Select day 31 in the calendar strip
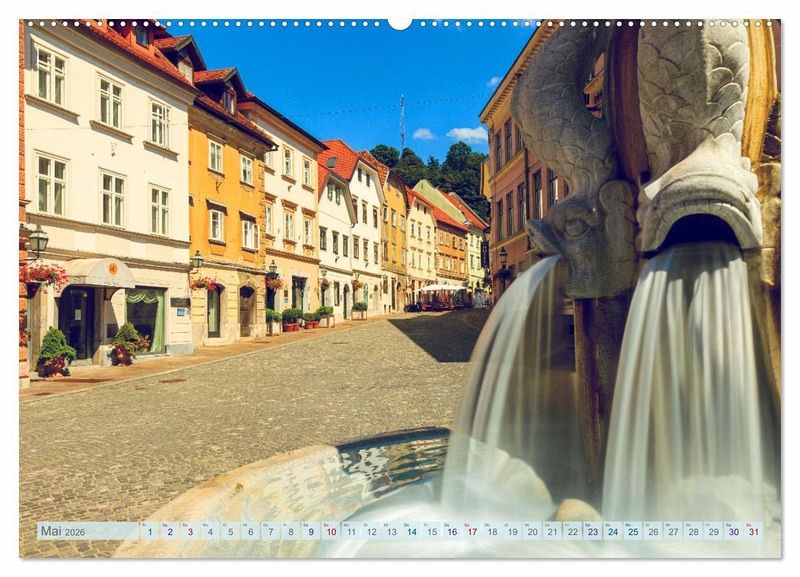 click(x=754, y=531)
